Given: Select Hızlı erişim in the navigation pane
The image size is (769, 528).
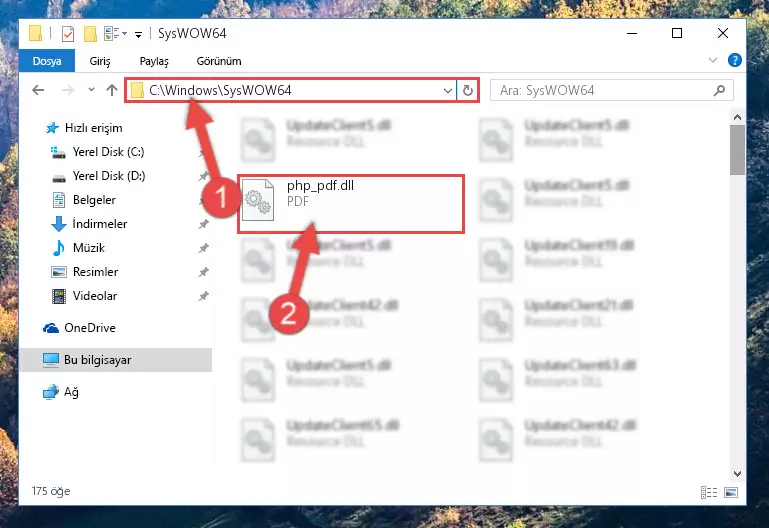Looking at the screenshot, I should pos(93,128).
